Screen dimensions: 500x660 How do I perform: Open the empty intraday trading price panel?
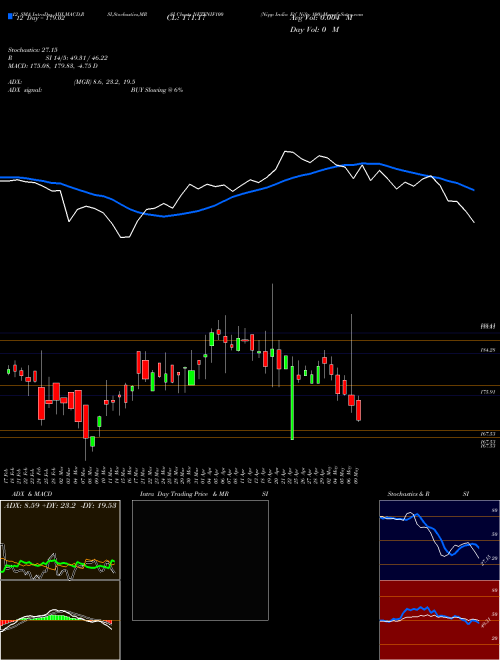tap(200, 560)
